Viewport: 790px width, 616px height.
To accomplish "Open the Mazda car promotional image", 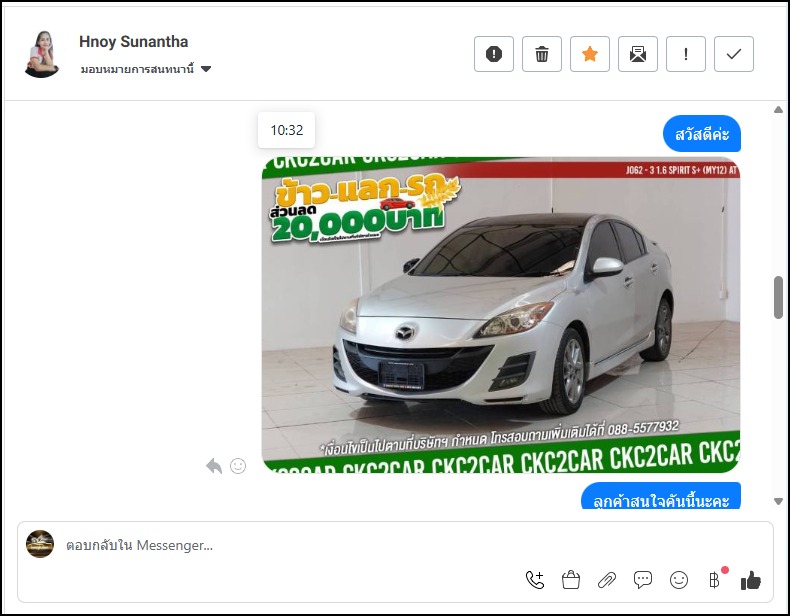I will coord(501,315).
